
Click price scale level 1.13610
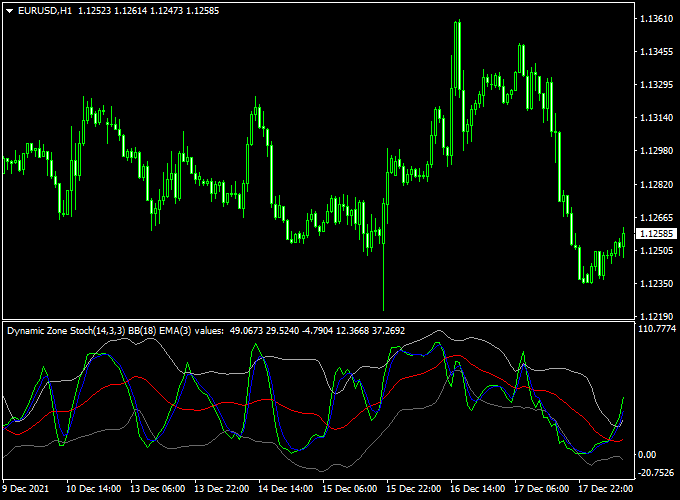pos(657,19)
